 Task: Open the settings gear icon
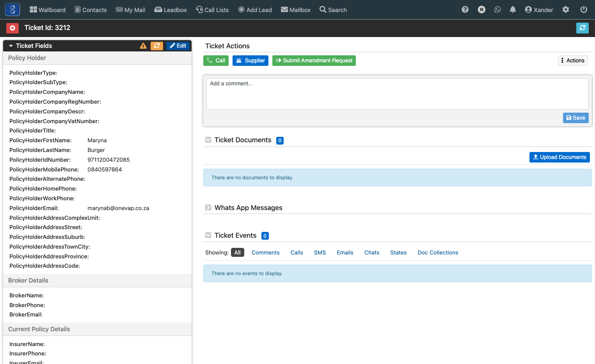(x=566, y=10)
